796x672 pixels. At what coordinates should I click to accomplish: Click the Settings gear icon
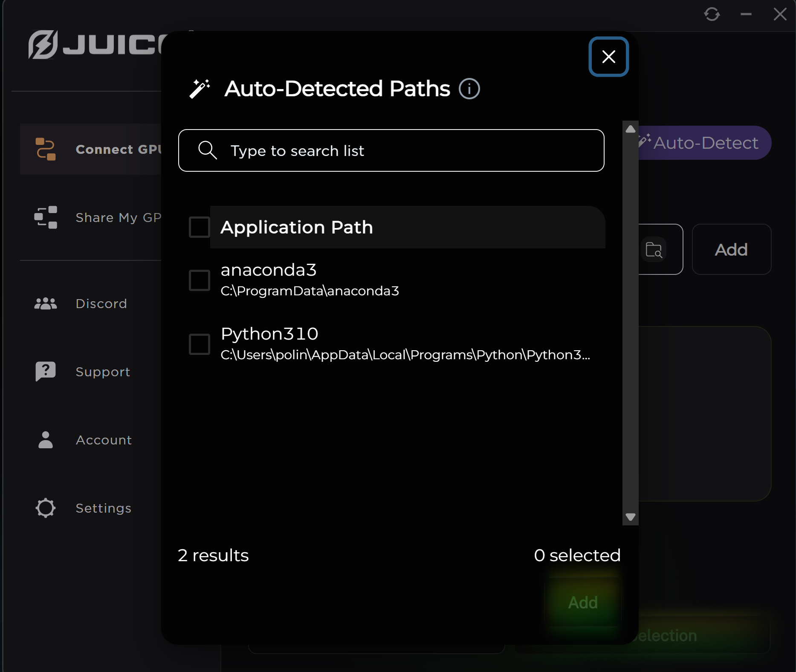click(46, 508)
